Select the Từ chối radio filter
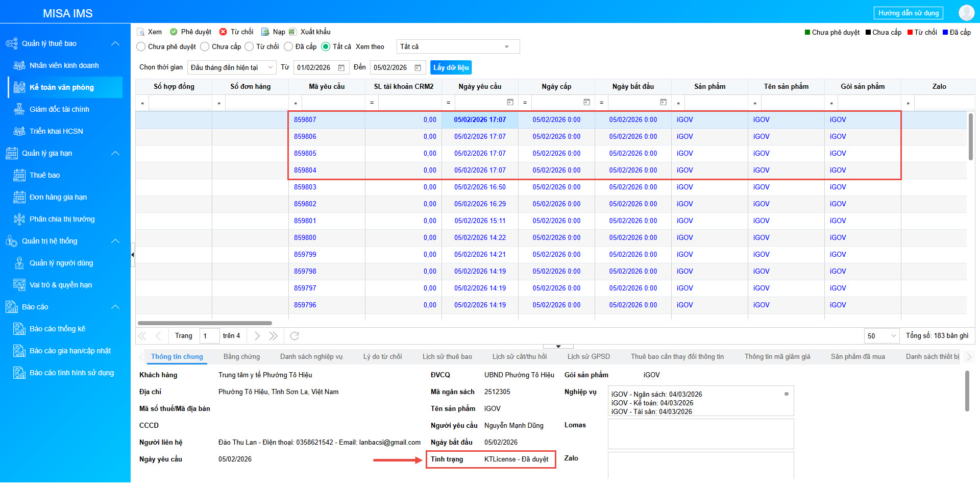980x486 pixels. (249, 46)
